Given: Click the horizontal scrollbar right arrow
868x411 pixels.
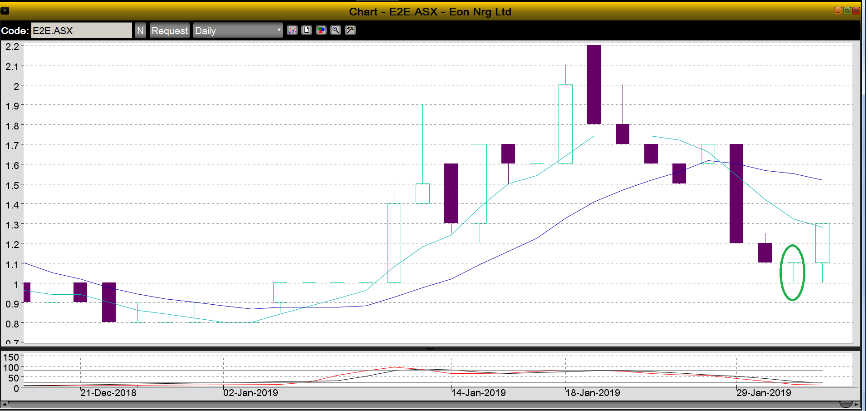Looking at the screenshot, I should click(856, 404).
